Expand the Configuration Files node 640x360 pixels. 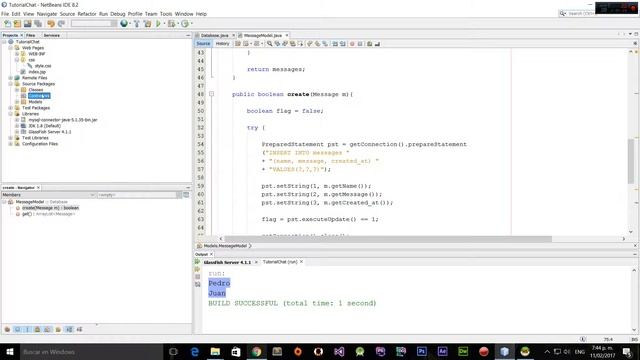point(11,144)
